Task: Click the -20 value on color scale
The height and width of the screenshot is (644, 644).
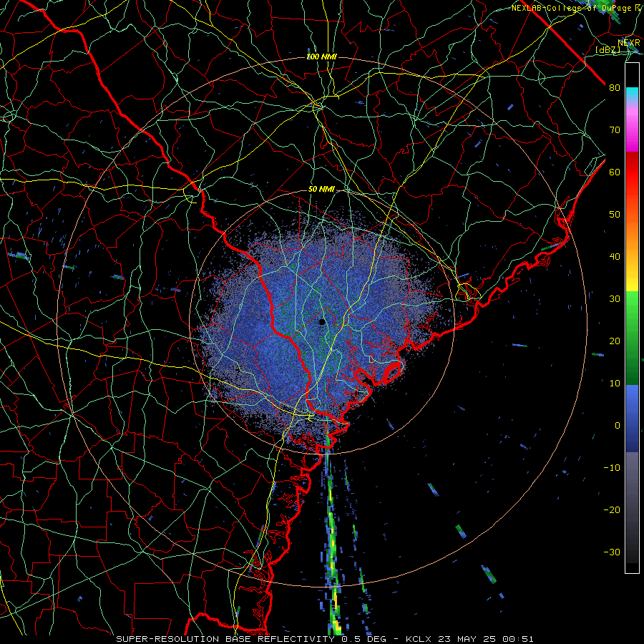Action: click(x=612, y=510)
